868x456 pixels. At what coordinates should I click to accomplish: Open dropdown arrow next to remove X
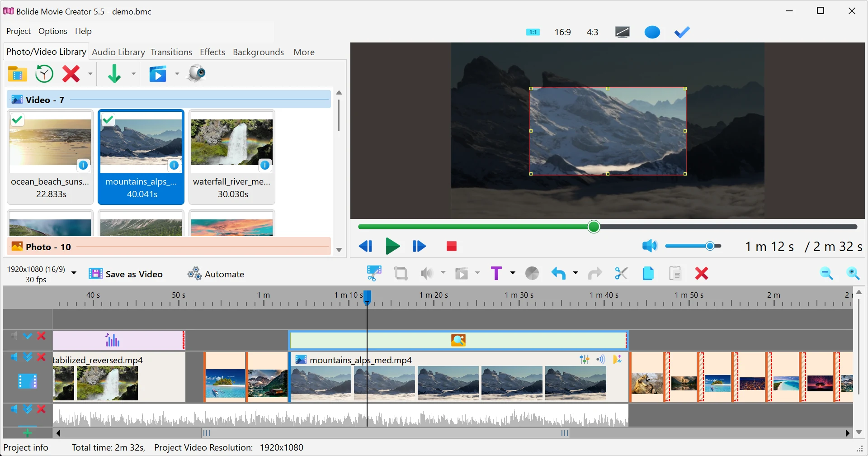[x=90, y=74]
